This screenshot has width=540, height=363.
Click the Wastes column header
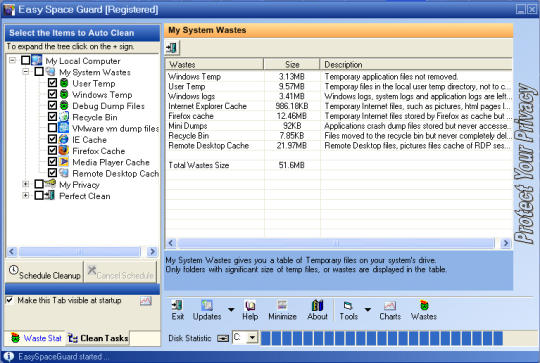click(214, 64)
